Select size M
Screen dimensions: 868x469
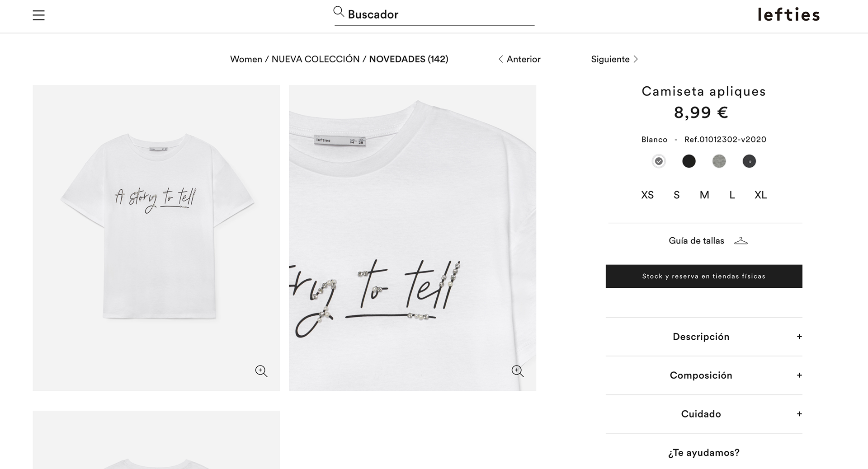[704, 195]
